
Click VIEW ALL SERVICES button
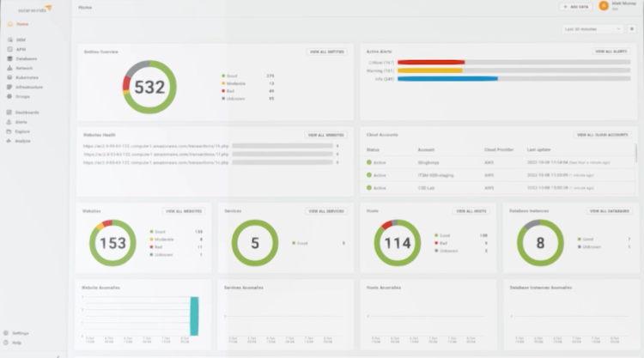326,211
